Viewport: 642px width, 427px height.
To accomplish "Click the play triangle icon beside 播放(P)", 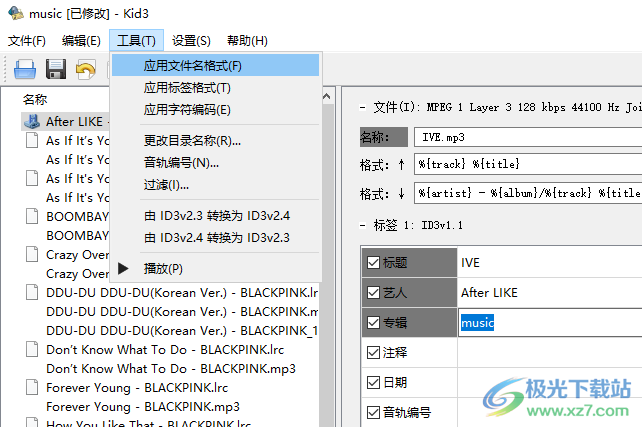I will 125,268.
